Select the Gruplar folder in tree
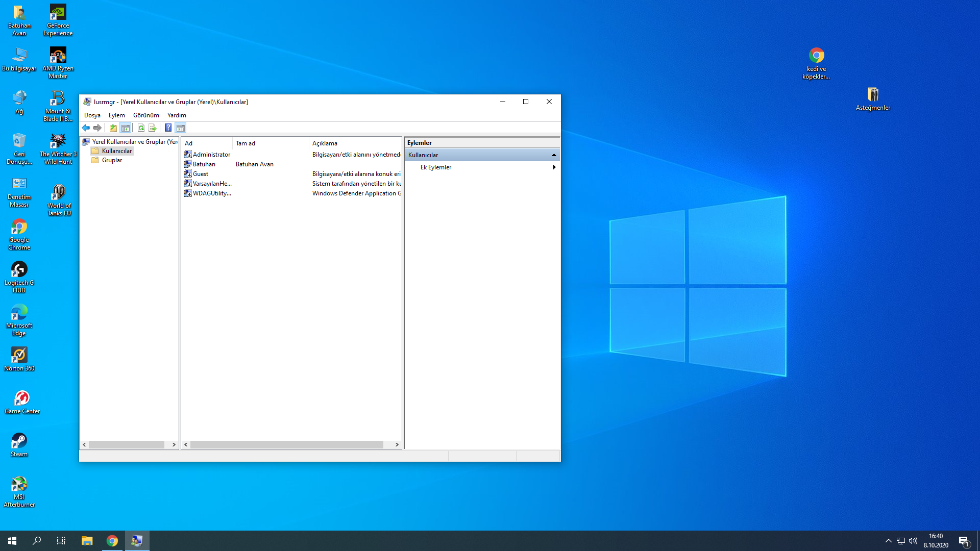This screenshot has height=551, width=980. pos(112,160)
